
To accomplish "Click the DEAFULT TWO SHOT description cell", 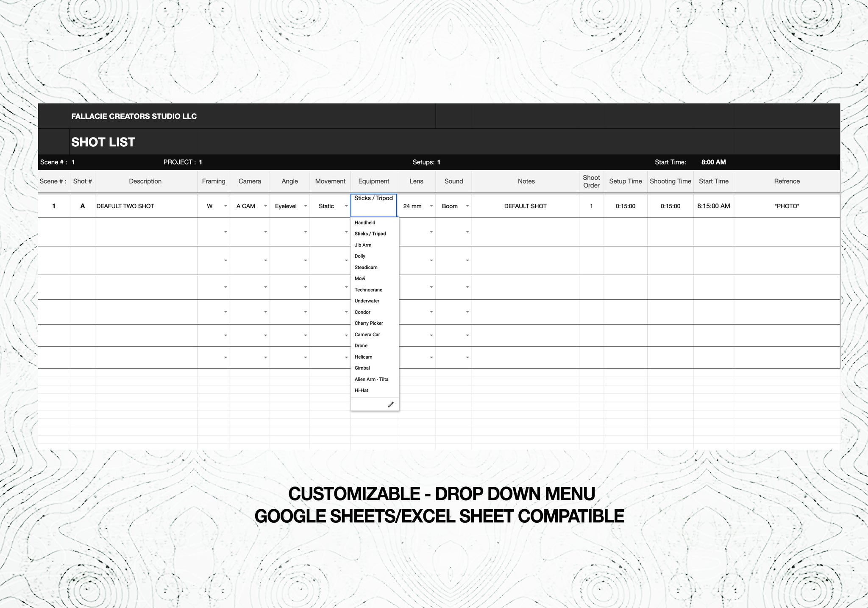I will (x=146, y=206).
